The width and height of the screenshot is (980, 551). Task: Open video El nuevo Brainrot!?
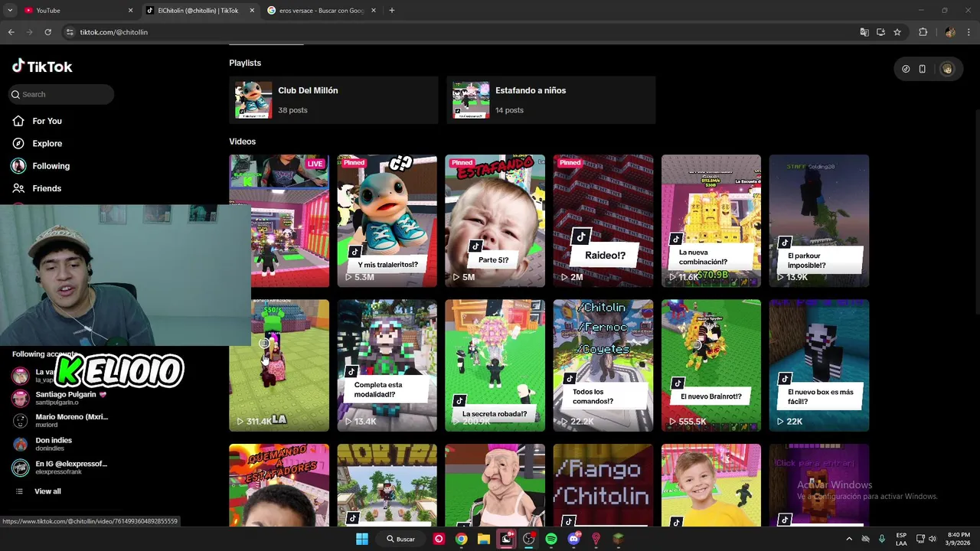click(711, 366)
